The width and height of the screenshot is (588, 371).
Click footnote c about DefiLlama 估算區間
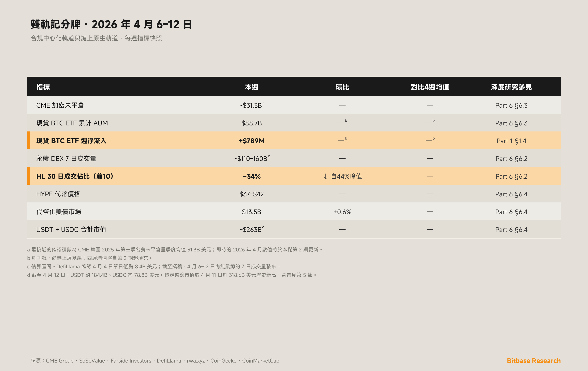(154, 266)
